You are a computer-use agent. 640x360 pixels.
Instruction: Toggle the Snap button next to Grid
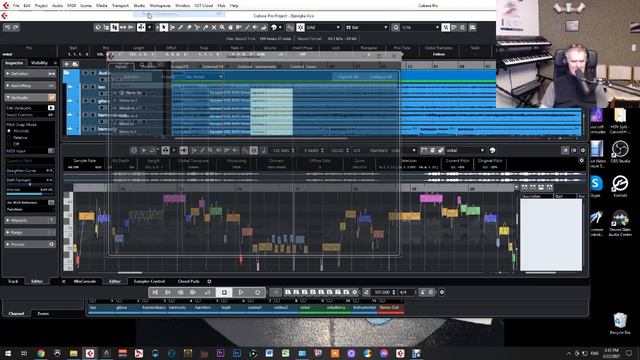tap(300, 27)
